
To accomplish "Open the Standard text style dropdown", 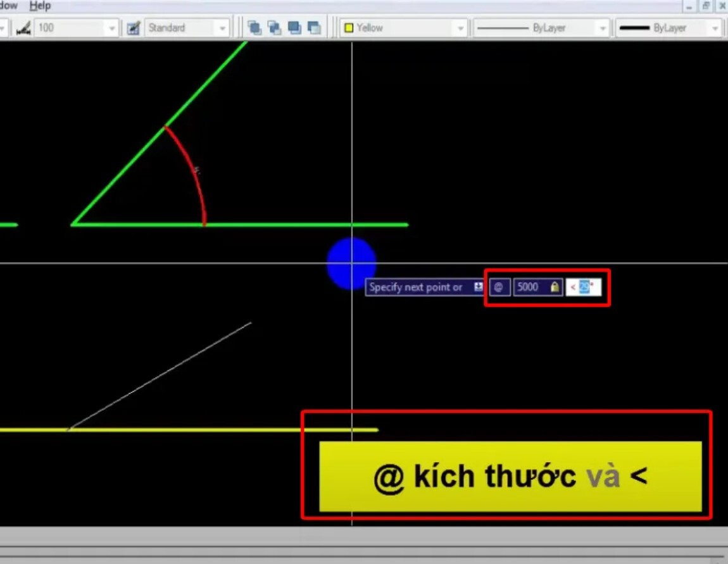I will (x=222, y=28).
